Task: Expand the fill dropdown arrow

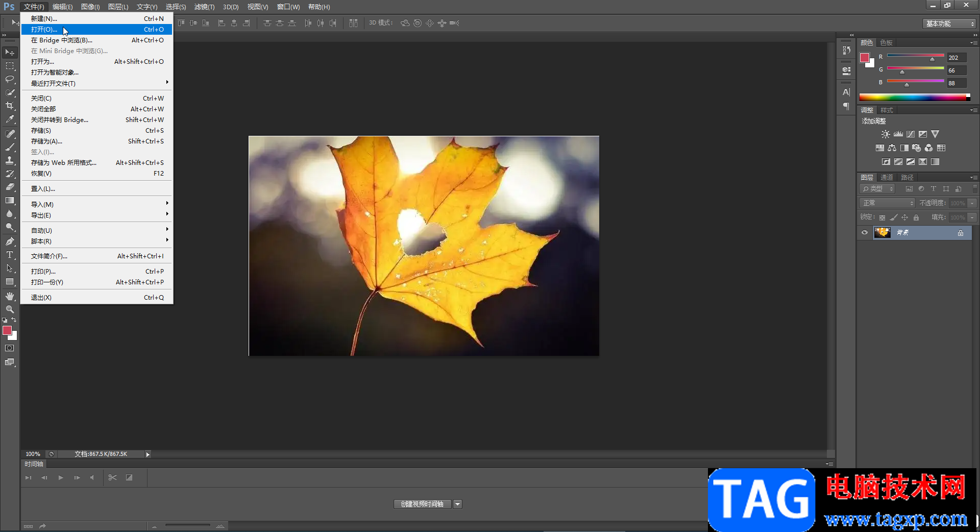Action: pyautogui.click(x=972, y=217)
